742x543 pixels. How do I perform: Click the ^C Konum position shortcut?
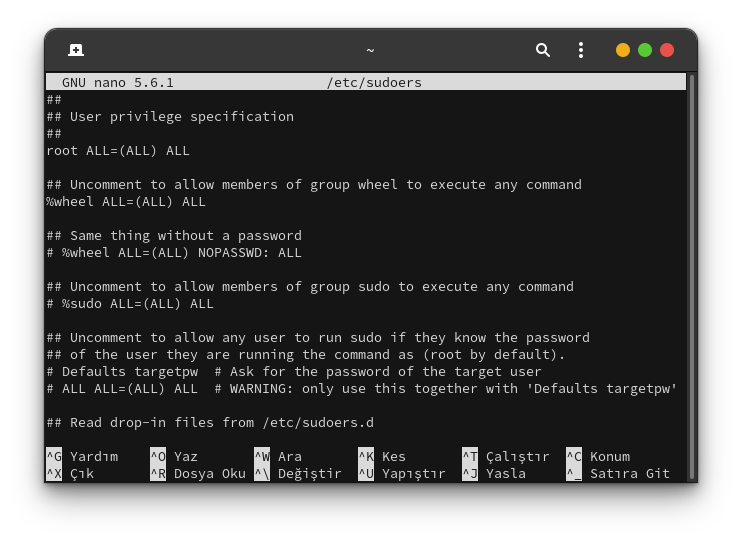tap(598, 457)
